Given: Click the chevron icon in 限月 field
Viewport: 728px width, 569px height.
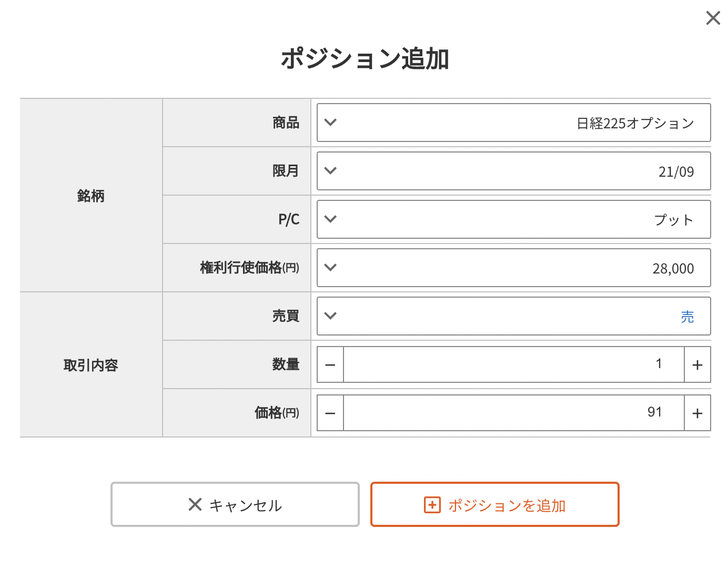Looking at the screenshot, I should (330, 170).
